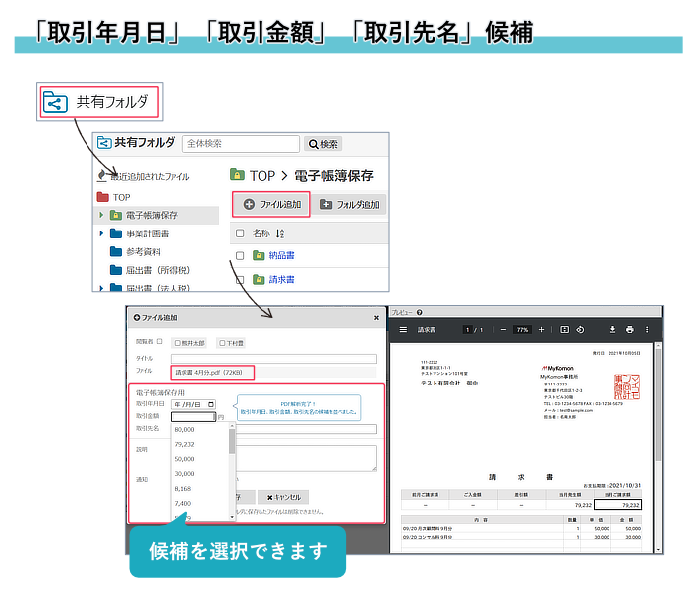This screenshot has height=616, width=696.
Task: Click the amount candidate list scrollbar
Action: (x=233, y=467)
